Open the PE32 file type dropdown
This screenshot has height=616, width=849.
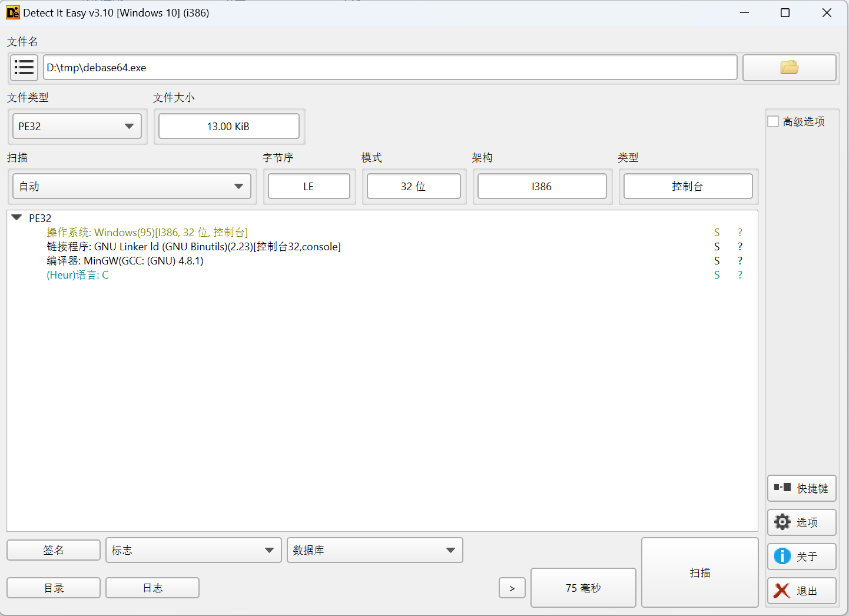77,126
